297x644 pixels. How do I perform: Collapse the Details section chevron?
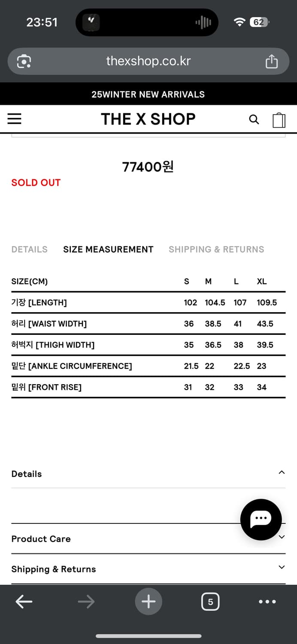[282, 473]
